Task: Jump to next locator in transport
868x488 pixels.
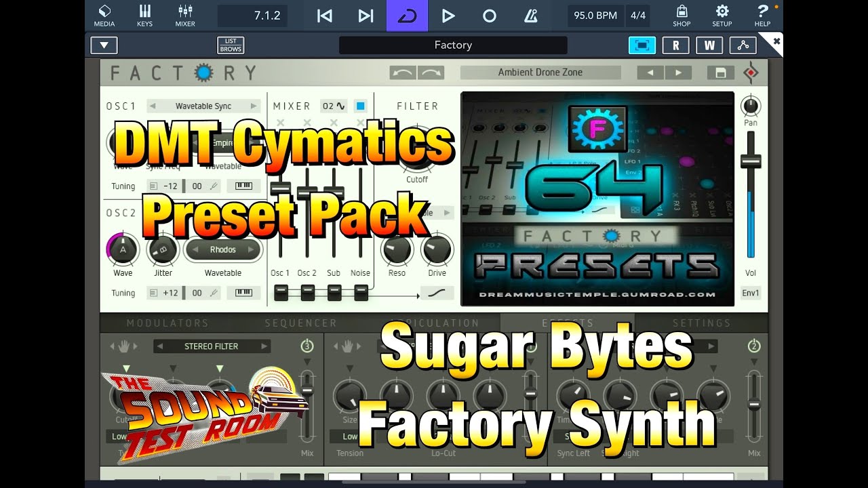Action: point(366,16)
